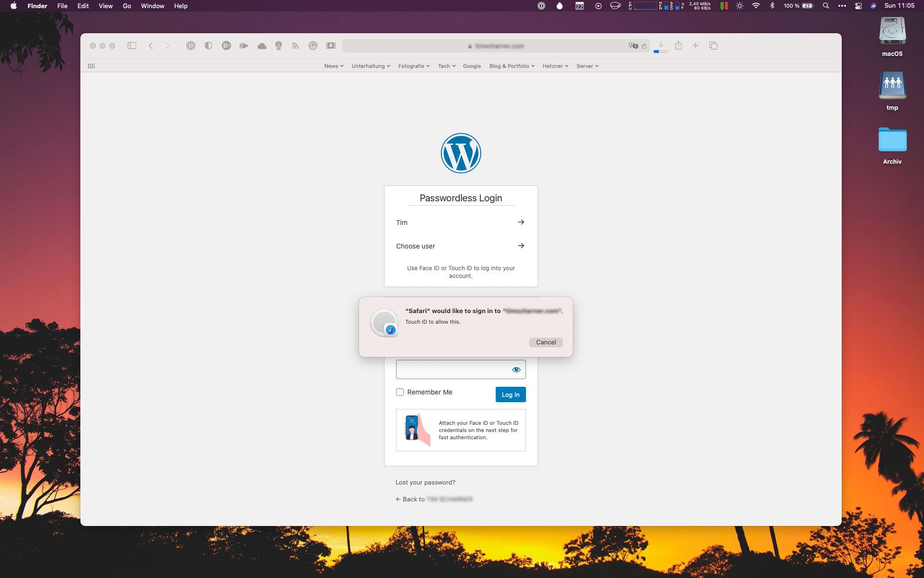Image resolution: width=924 pixels, height=578 pixels.
Task: Open Spotlight search in menu bar
Action: coord(826,6)
